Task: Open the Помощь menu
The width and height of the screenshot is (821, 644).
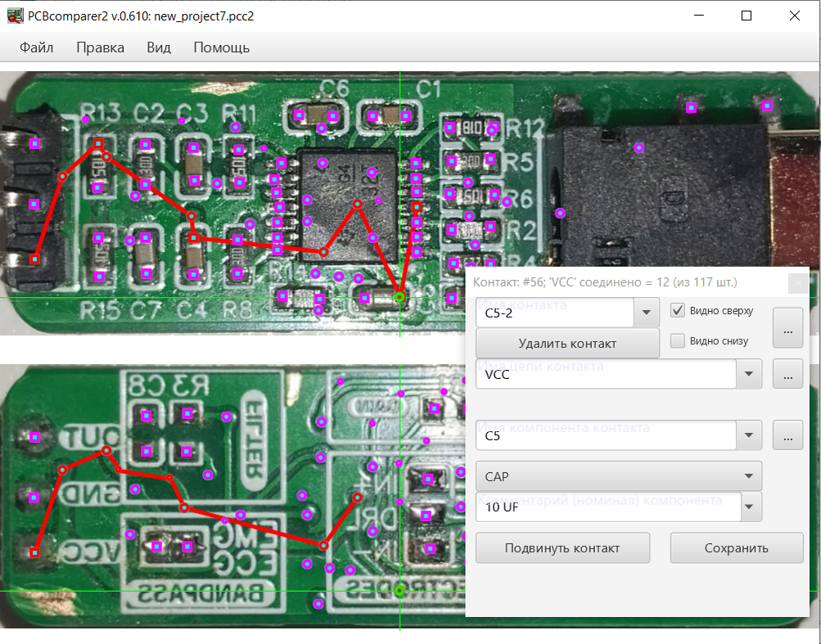Action: pyautogui.click(x=222, y=47)
